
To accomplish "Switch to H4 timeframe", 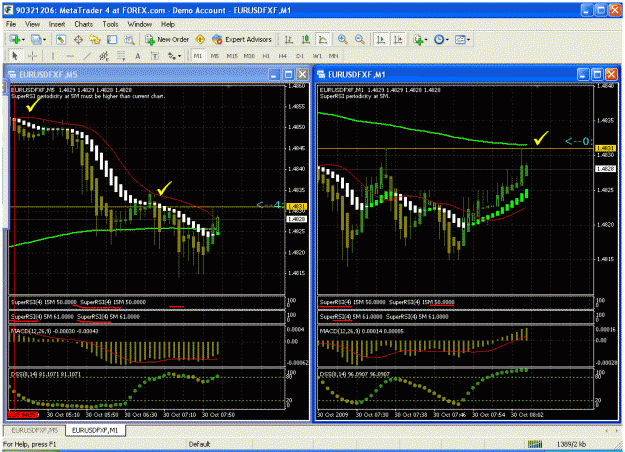I will pyautogui.click(x=283, y=56).
